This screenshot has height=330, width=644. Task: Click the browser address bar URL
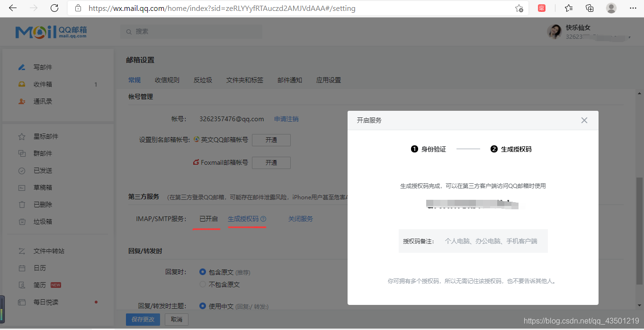click(222, 9)
